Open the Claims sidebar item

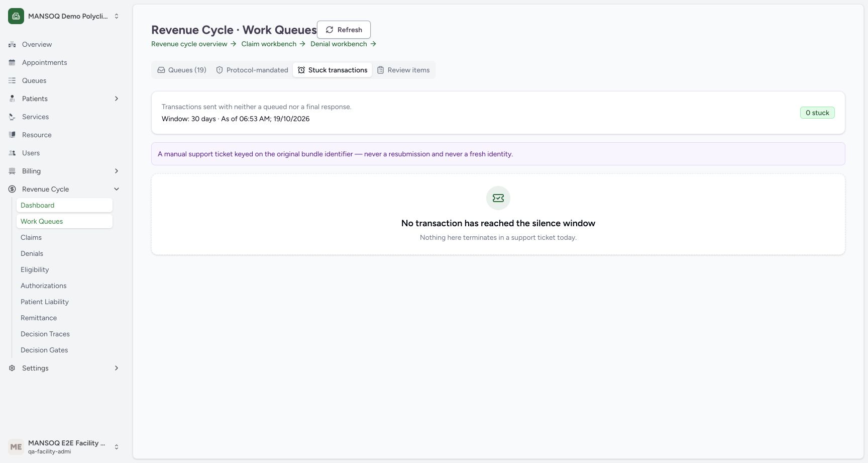tap(64, 237)
